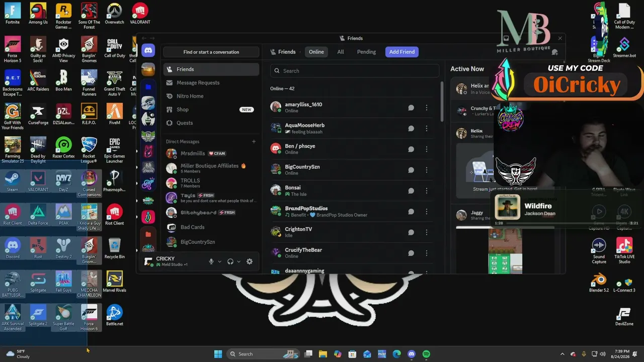The height and width of the screenshot is (362, 644).
Task: Message Bonsai via chat bubble icon
Action: 411,191
